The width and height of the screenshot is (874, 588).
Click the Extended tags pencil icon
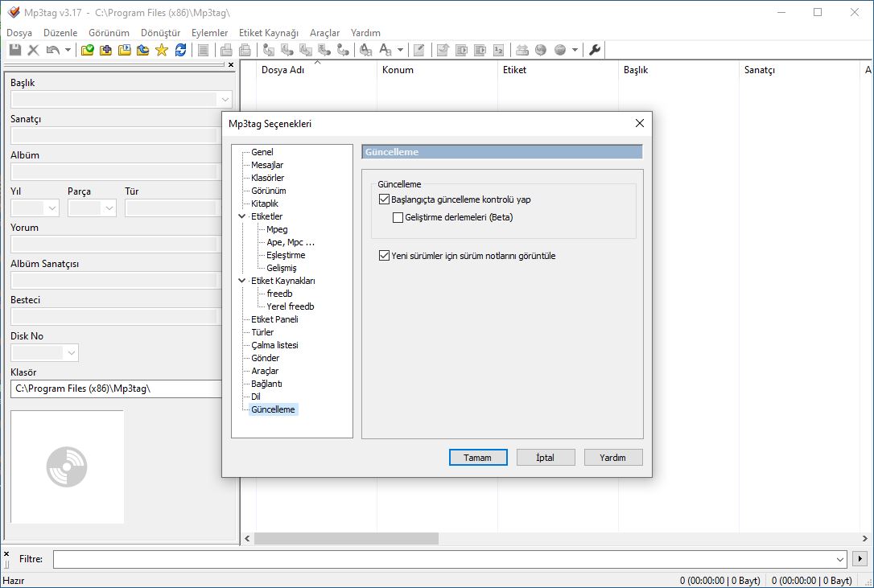point(419,50)
